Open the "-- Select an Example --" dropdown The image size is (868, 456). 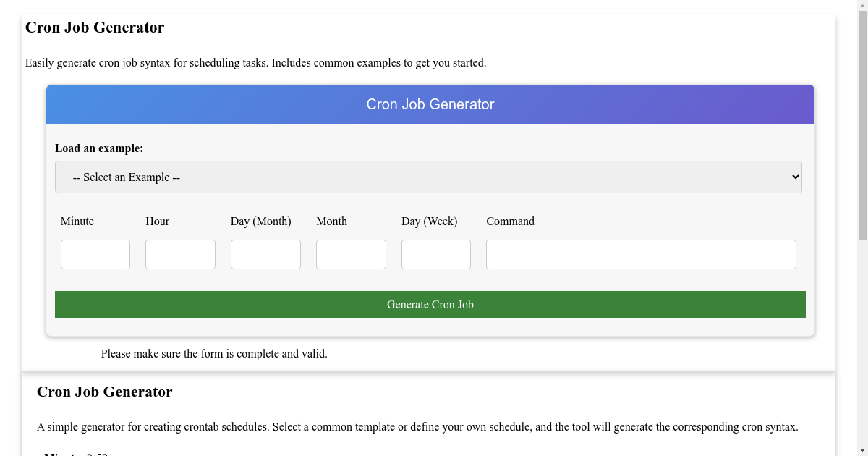coord(428,177)
